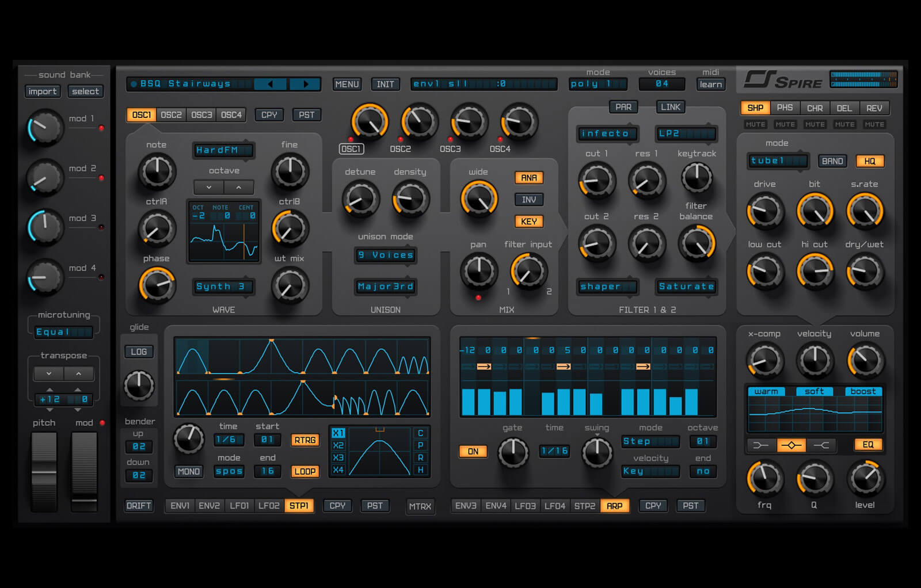Toggle LOG glide mode

139,351
